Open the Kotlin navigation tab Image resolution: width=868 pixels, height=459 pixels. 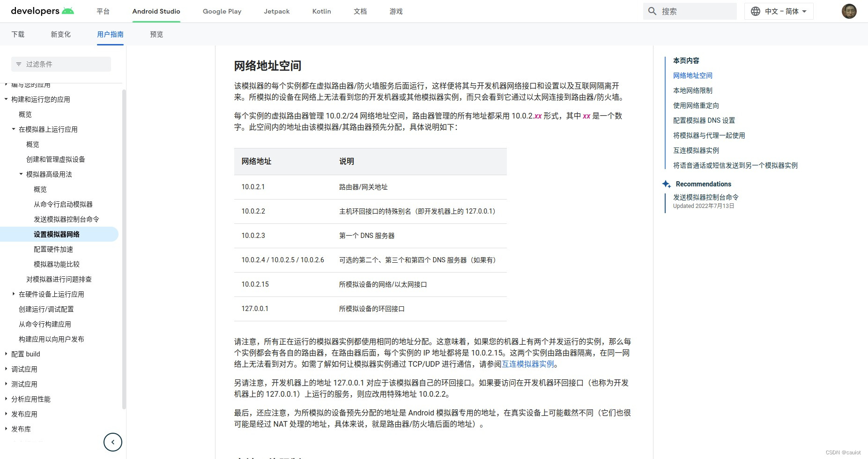[321, 11]
